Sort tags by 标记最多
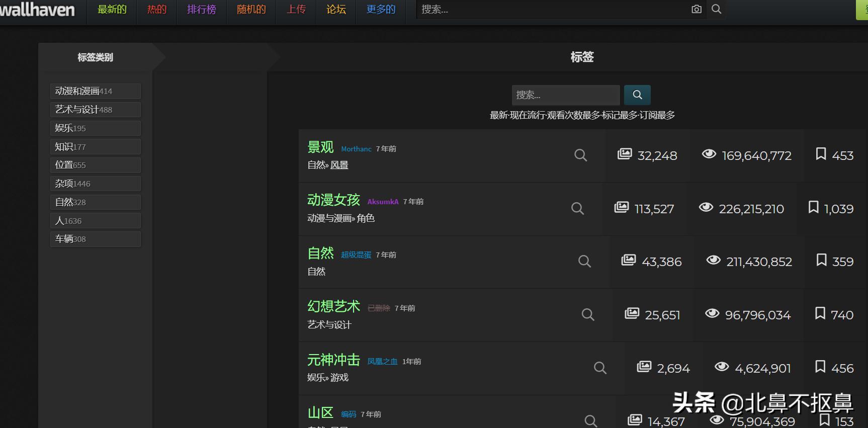This screenshot has height=428, width=868. pyautogui.click(x=620, y=115)
